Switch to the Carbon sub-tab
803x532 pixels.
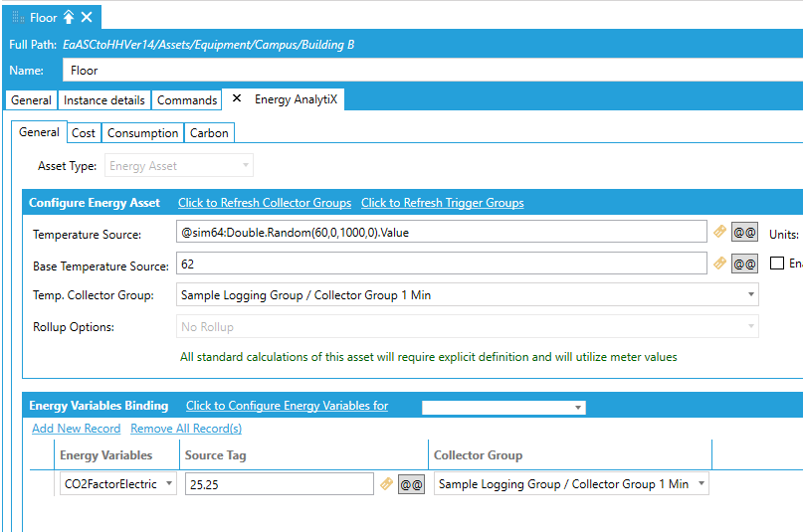209,133
